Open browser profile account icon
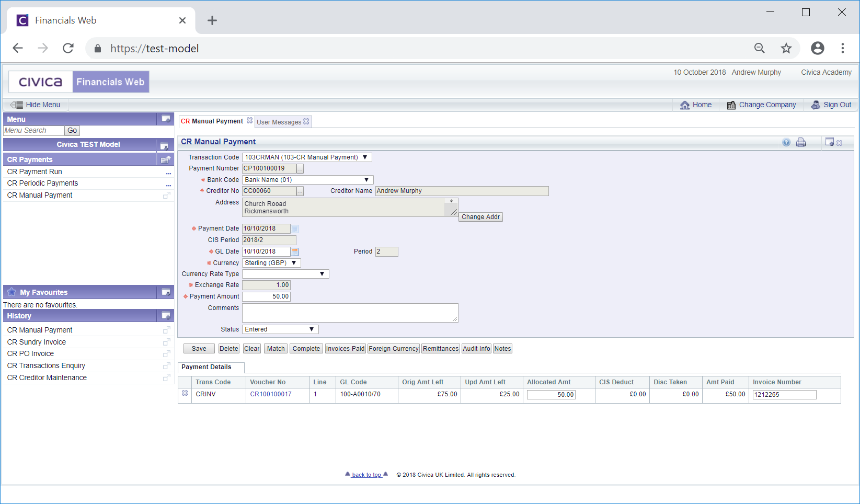Viewport: 860px width, 504px height. pyautogui.click(x=818, y=48)
